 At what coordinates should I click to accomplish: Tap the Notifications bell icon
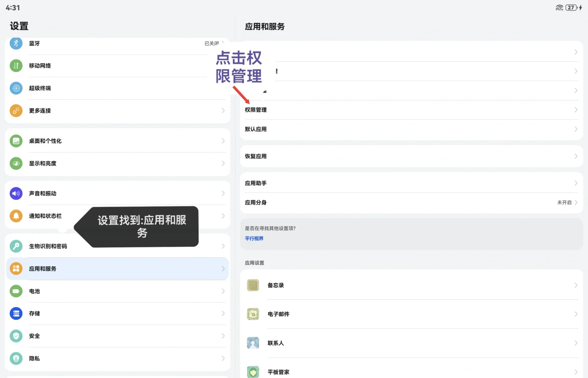[x=16, y=216]
